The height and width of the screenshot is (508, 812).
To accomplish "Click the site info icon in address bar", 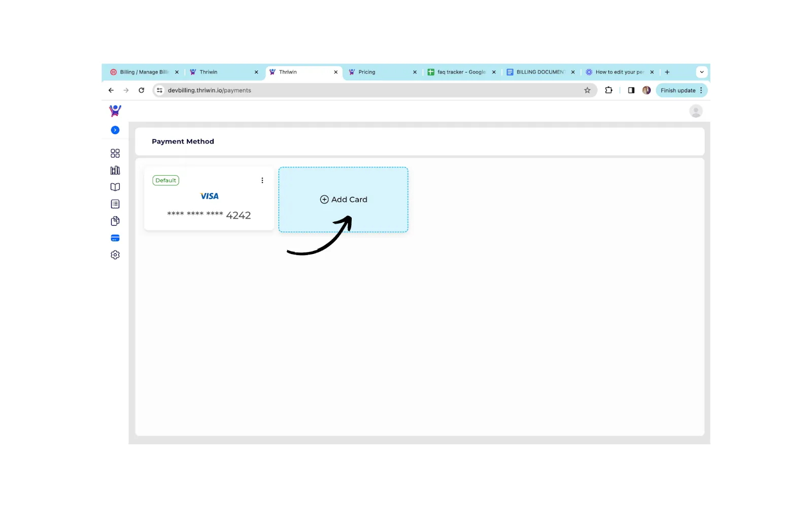I will coord(159,90).
